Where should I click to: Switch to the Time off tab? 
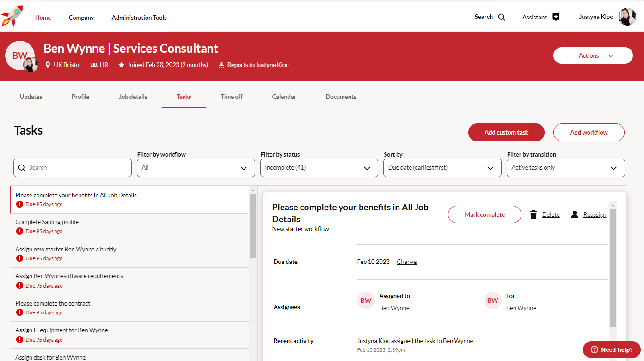pos(232,97)
